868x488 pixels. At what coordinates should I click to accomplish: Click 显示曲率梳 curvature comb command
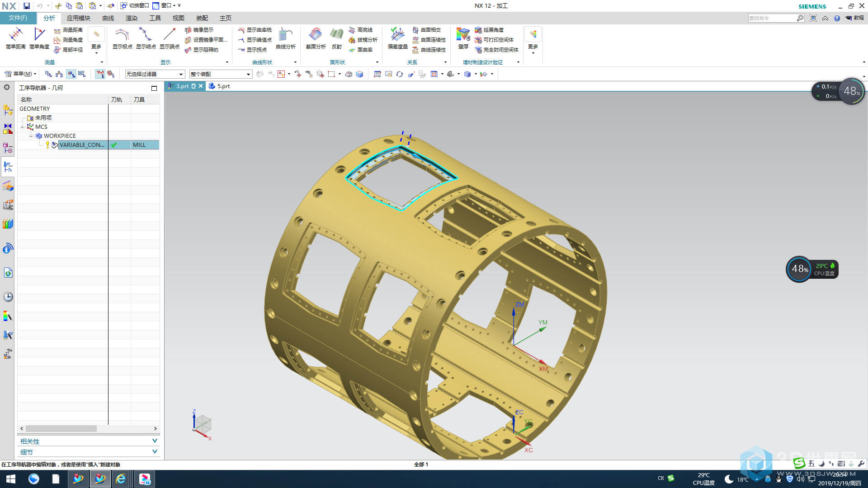click(x=255, y=30)
